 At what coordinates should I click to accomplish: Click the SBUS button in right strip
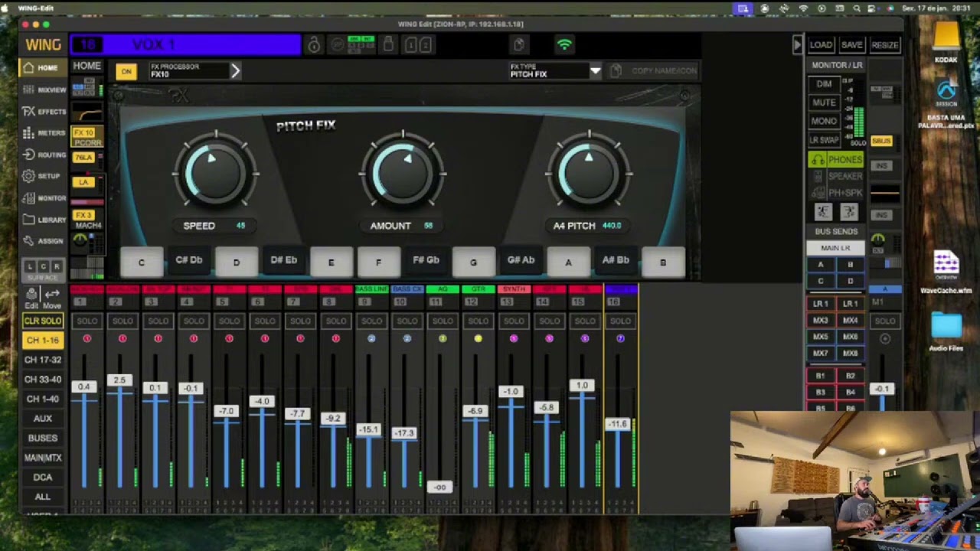(x=881, y=142)
